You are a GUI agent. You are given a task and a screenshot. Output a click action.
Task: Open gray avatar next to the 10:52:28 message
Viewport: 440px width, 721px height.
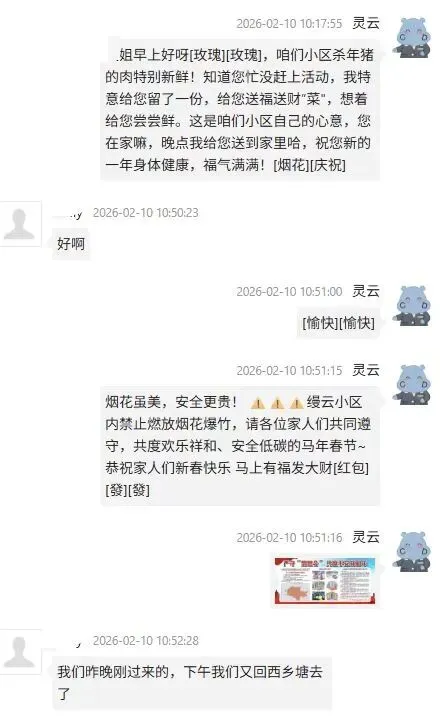tap(20, 652)
